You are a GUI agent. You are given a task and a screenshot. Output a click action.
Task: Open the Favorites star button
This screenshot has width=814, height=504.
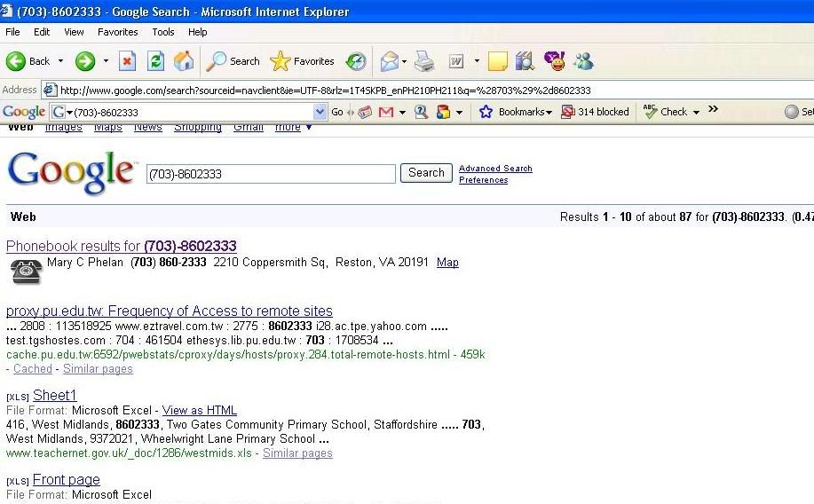(x=303, y=61)
